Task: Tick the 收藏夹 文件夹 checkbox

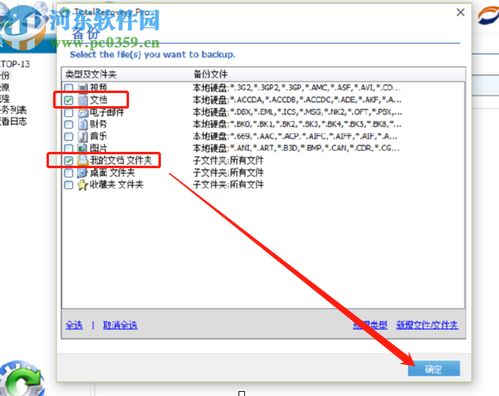Action: [x=69, y=185]
